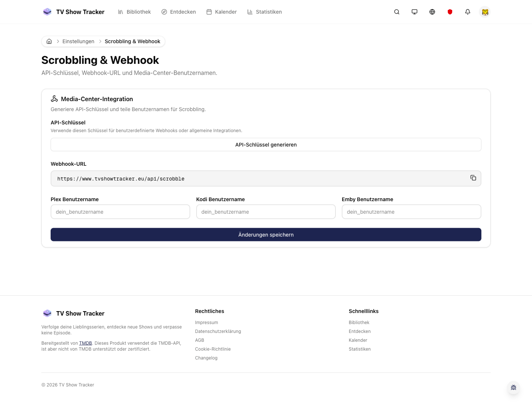
Task: Click Einstellungen in the breadcrumb
Action: [78, 41]
